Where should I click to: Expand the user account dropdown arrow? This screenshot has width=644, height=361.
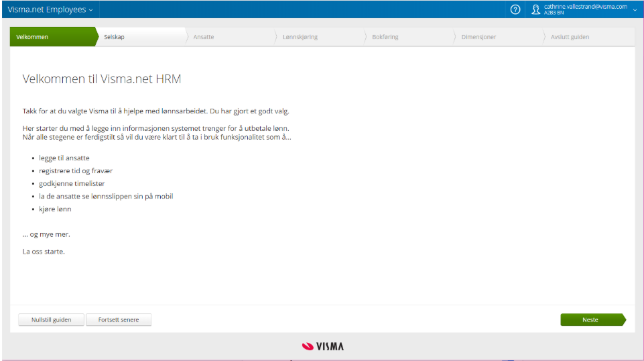635,10
